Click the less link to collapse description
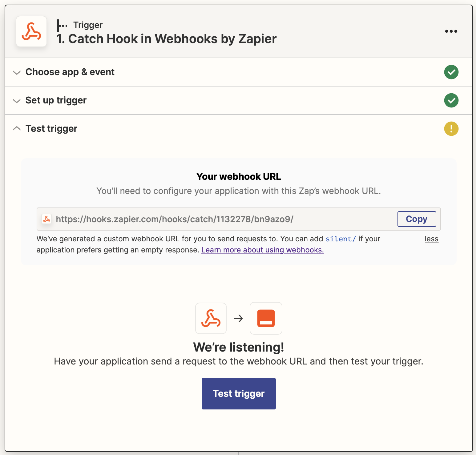 [431, 239]
